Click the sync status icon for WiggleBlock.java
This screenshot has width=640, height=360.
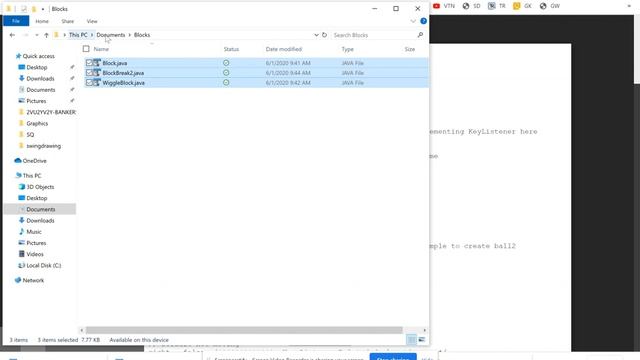click(x=226, y=82)
